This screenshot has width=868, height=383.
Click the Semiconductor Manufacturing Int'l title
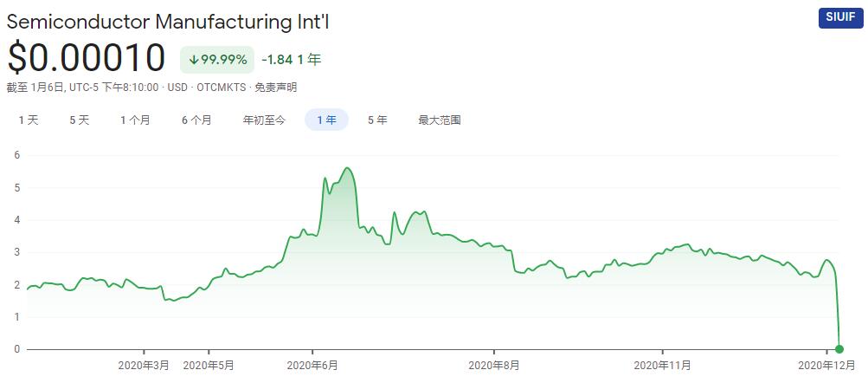168,22
